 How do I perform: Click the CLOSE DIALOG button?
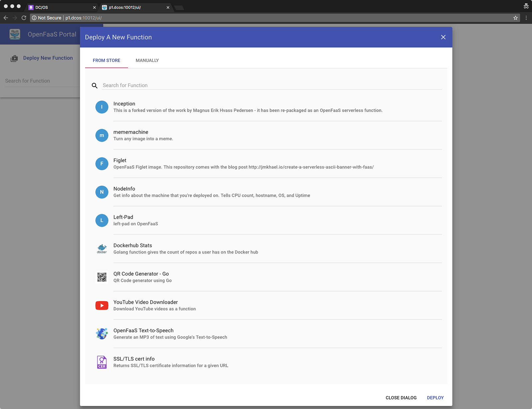(401, 398)
